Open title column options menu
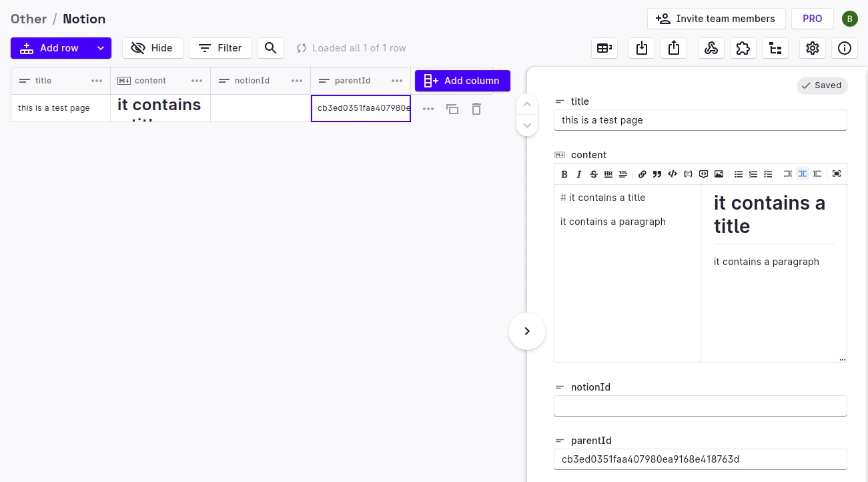The width and height of the screenshot is (868, 482). tap(97, 81)
